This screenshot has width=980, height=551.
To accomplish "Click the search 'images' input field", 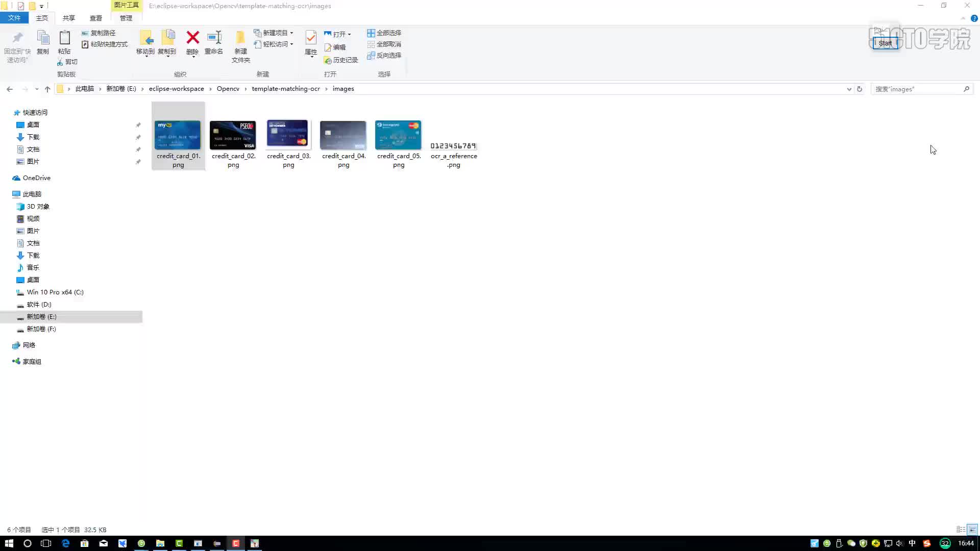I will 922,89.
